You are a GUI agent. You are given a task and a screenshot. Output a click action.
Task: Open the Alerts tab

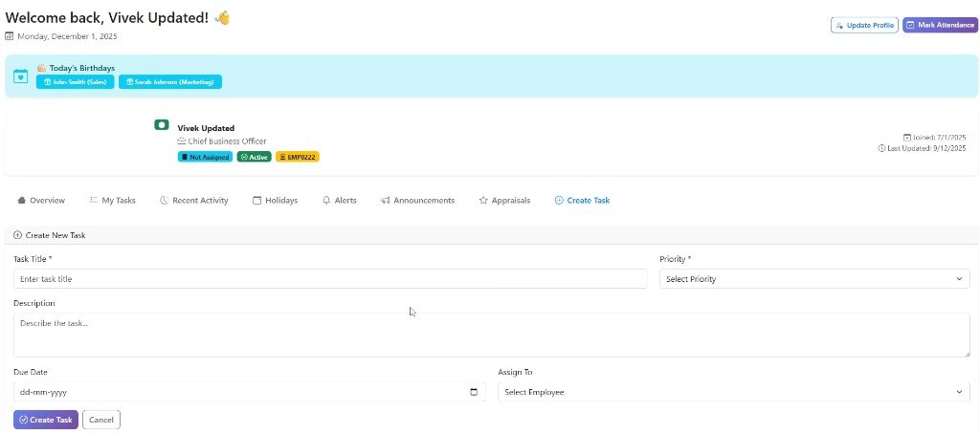tap(340, 201)
